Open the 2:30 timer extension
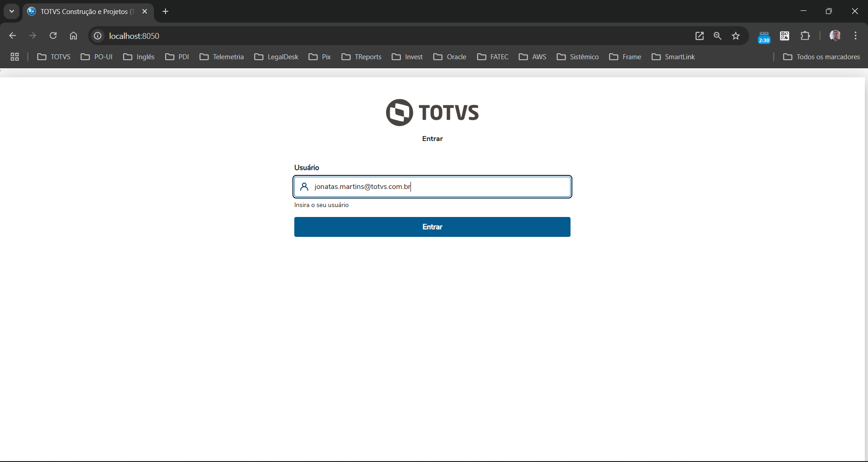The image size is (868, 462). pos(764,37)
